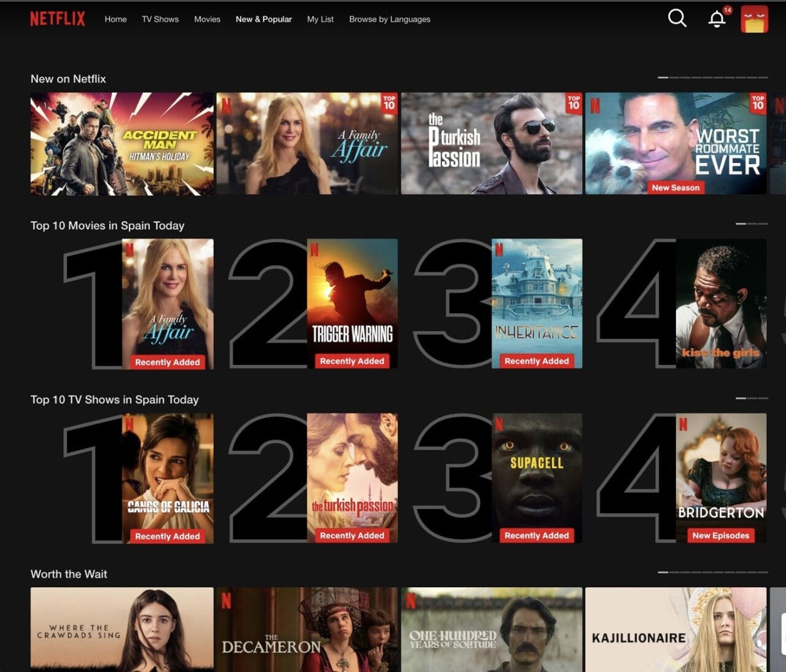Open the Movies section
Image resolution: width=786 pixels, height=672 pixels.
point(207,19)
